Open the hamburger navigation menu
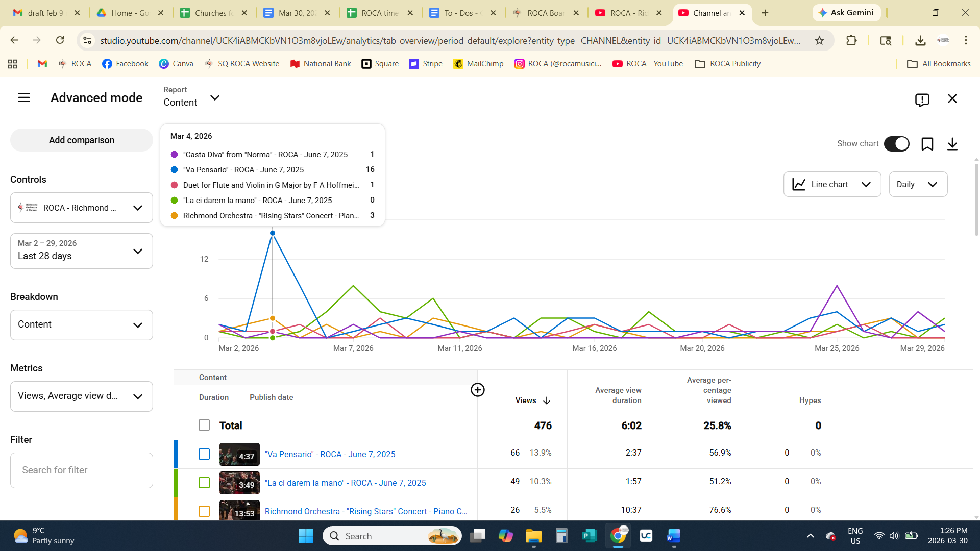This screenshot has width=980, height=551. [24, 97]
